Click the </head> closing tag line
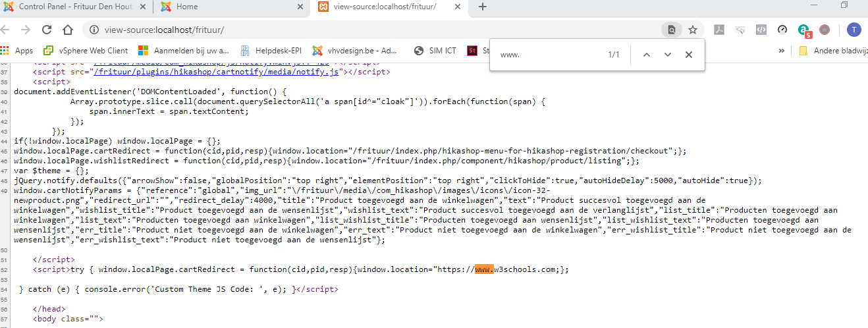The image size is (868, 328). [x=50, y=309]
